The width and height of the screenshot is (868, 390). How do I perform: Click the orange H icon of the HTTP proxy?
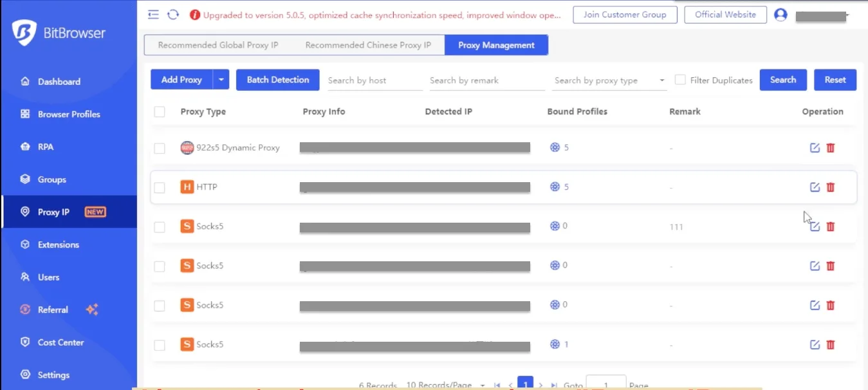pos(187,187)
